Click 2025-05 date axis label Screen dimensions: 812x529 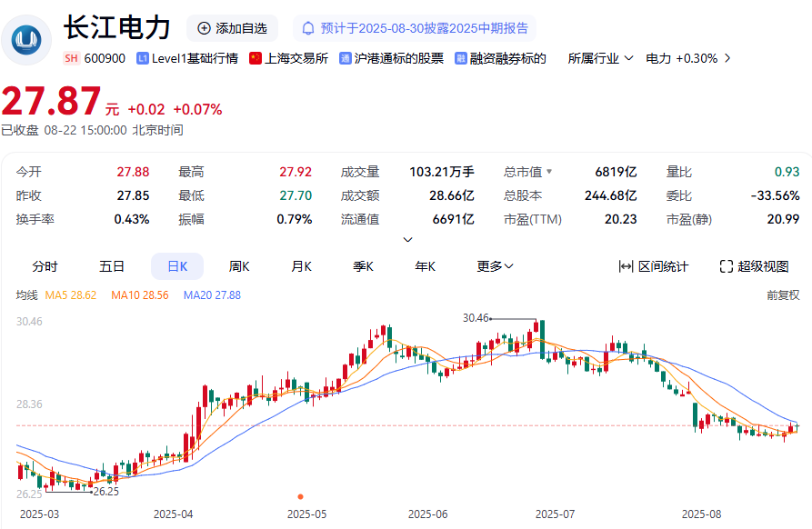[x=307, y=514]
